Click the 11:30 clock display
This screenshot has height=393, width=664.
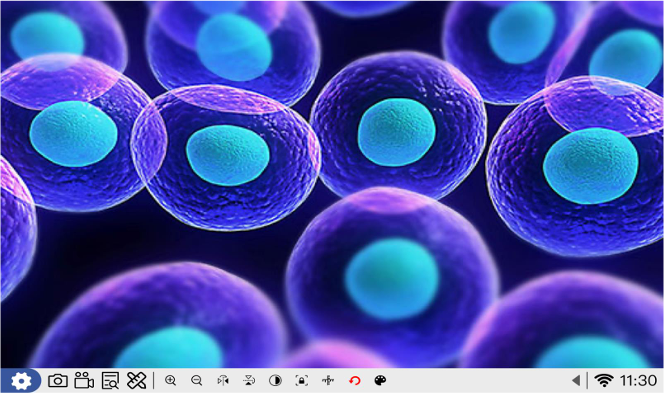[x=638, y=380]
